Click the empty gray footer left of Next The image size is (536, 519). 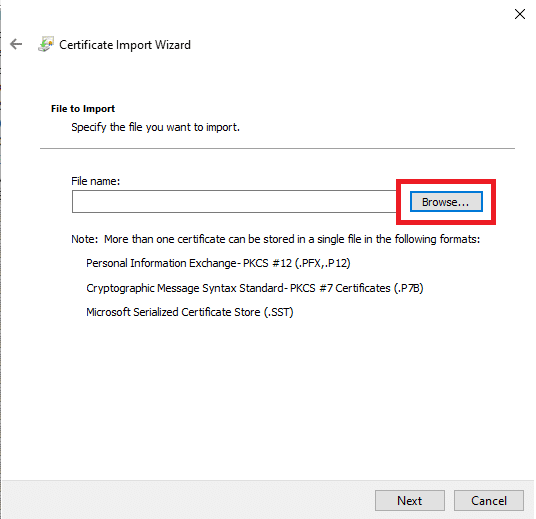188,500
